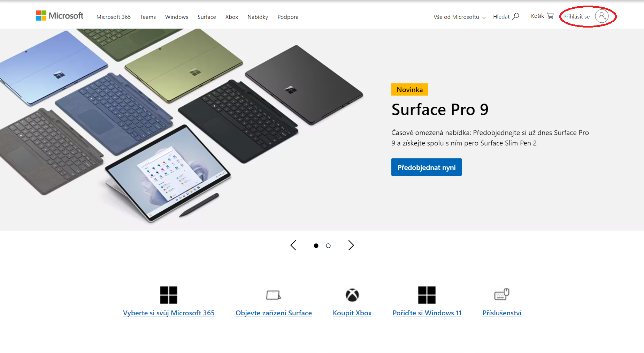Click the user account avatar icon

click(x=602, y=16)
